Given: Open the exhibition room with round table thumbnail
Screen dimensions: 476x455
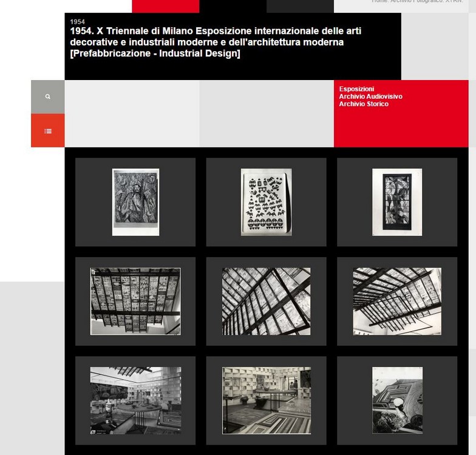Looking at the screenshot, I should click(136, 400).
